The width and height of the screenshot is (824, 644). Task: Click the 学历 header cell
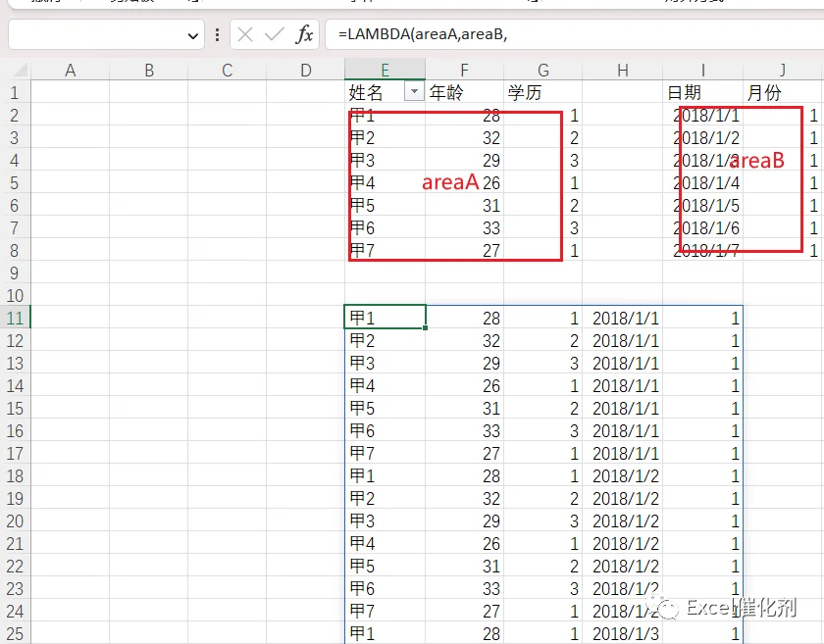[542, 92]
